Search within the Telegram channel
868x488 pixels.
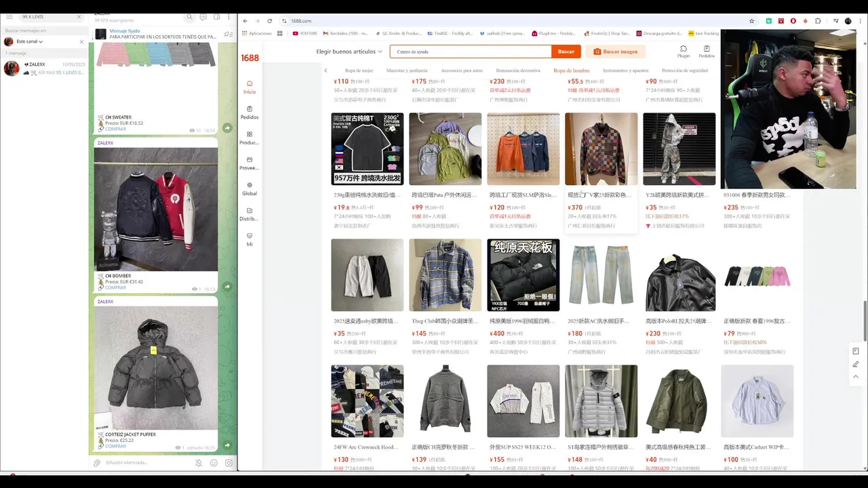click(x=189, y=17)
